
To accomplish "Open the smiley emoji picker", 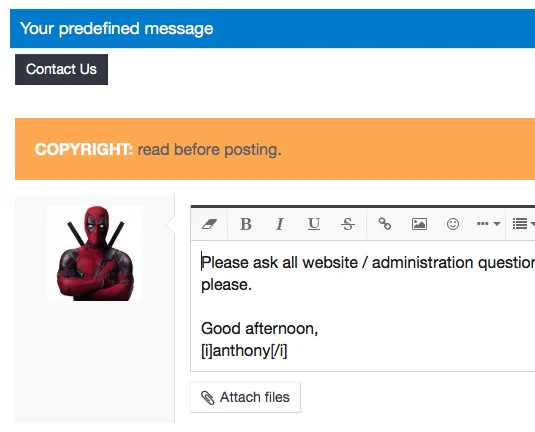I will click(x=453, y=224).
